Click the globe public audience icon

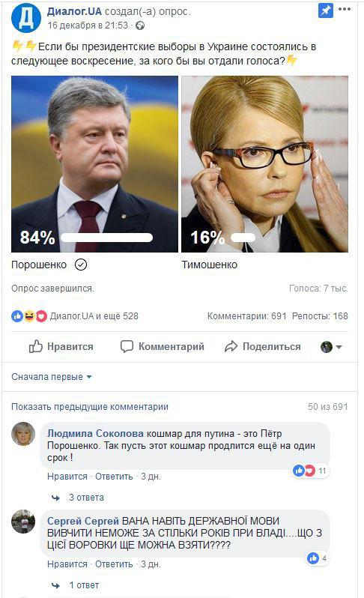point(140,25)
